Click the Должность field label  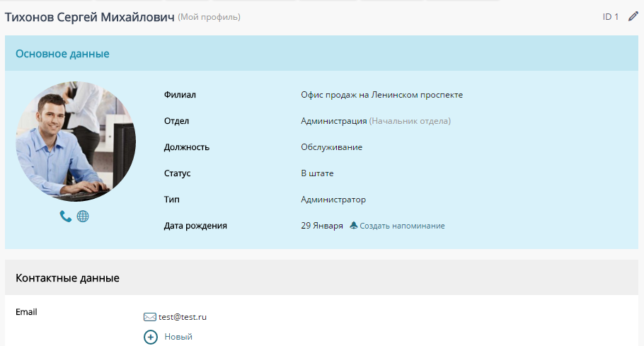point(186,147)
